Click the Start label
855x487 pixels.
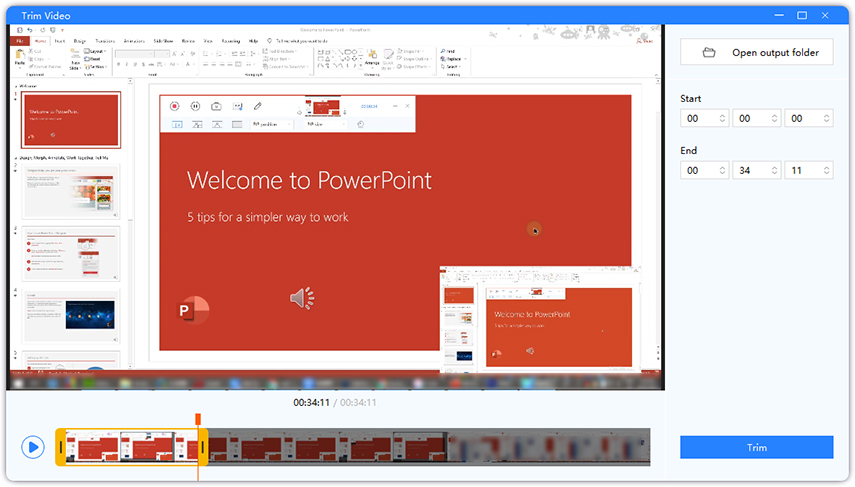coord(690,99)
